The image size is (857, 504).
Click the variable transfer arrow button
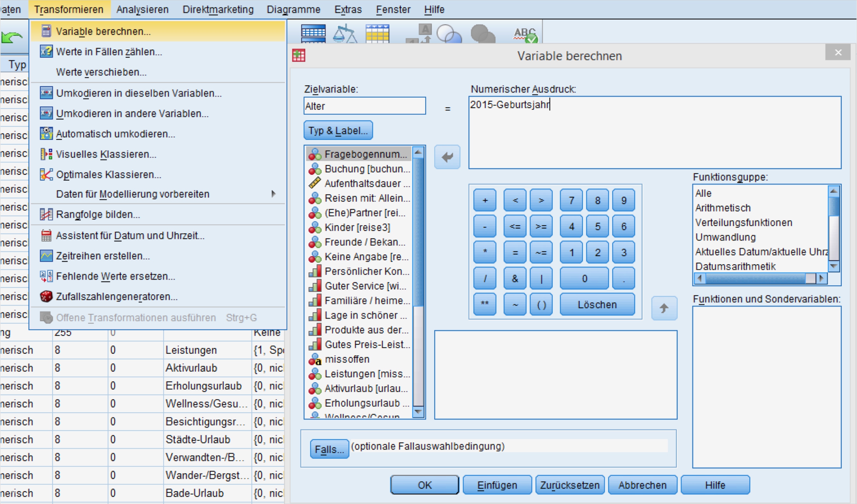[x=447, y=157]
